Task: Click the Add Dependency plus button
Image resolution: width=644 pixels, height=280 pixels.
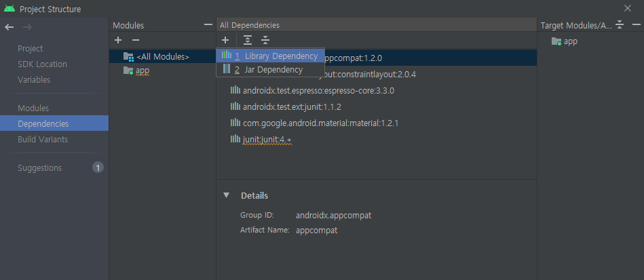Action: [x=225, y=40]
